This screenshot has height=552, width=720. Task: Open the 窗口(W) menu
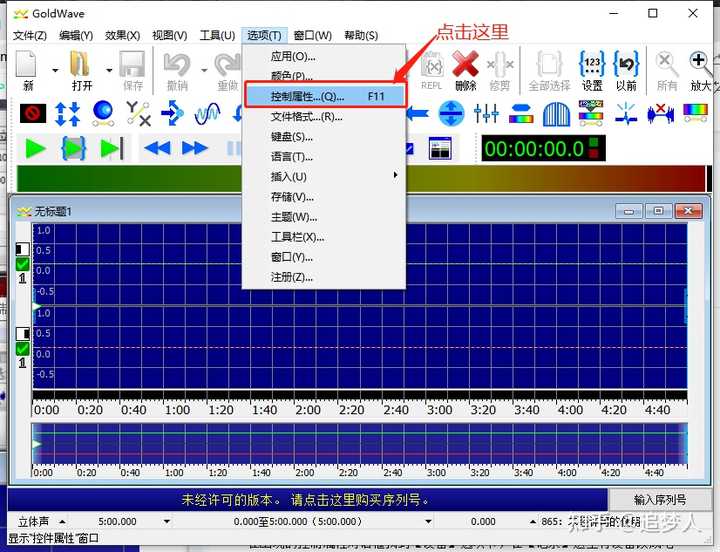(313, 35)
